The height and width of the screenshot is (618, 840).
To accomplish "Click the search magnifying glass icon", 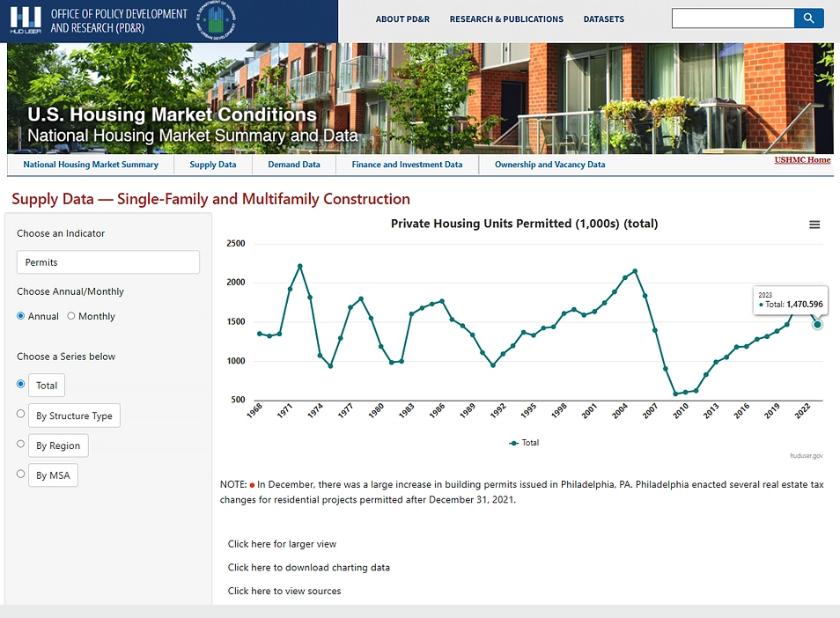I will point(808,18).
